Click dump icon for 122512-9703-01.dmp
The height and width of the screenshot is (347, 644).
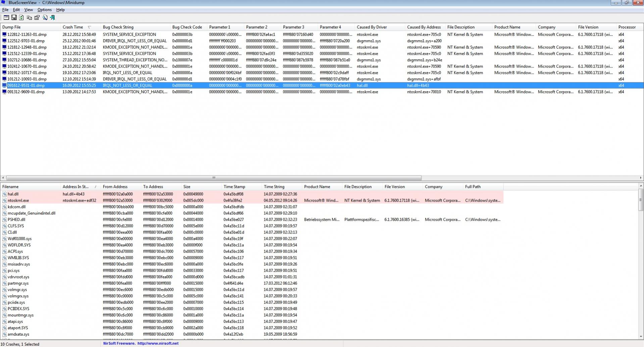pos(4,41)
